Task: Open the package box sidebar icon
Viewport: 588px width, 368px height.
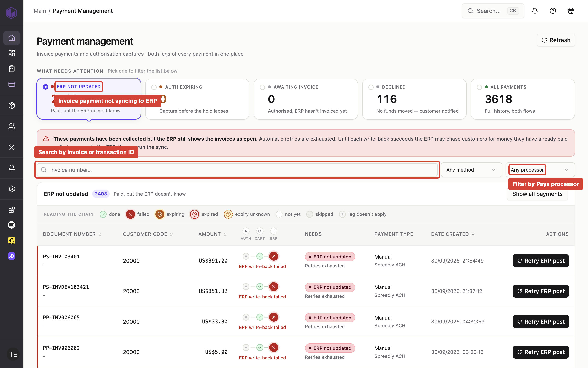Action: coord(12,105)
